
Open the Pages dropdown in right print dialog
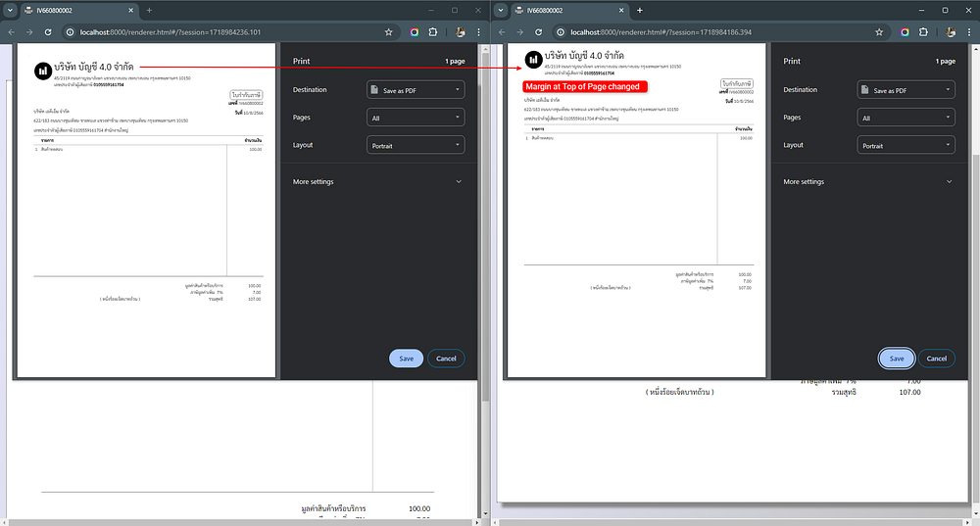(906, 118)
